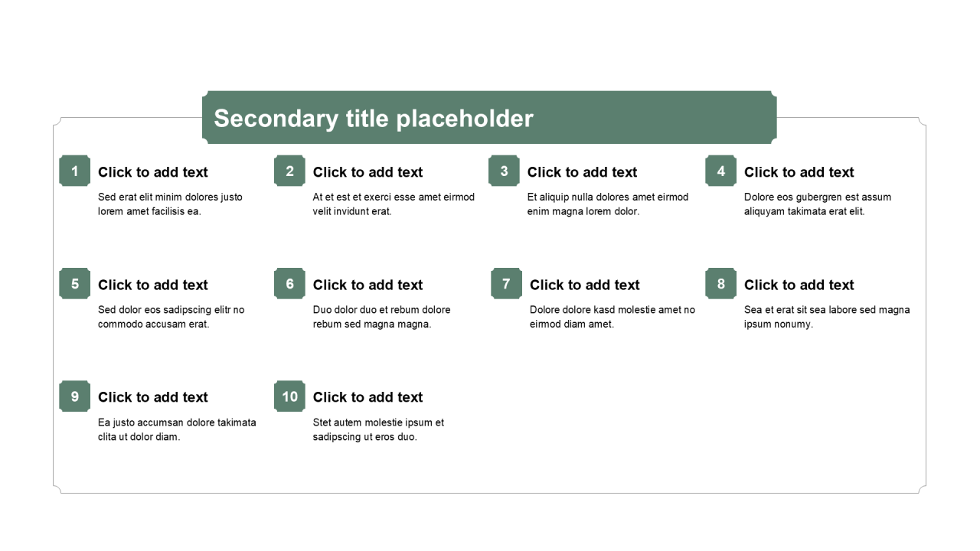Click the Secondary title placeholder banner

point(489,118)
